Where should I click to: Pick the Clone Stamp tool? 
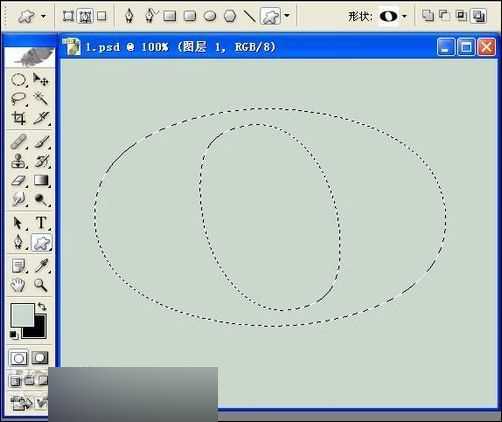point(18,161)
